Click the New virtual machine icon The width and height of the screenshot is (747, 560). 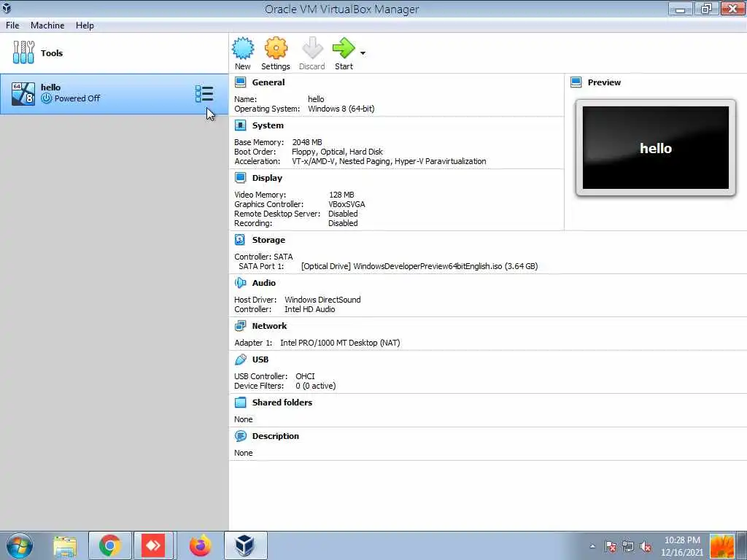pyautogui.click(x=243, y=49)
